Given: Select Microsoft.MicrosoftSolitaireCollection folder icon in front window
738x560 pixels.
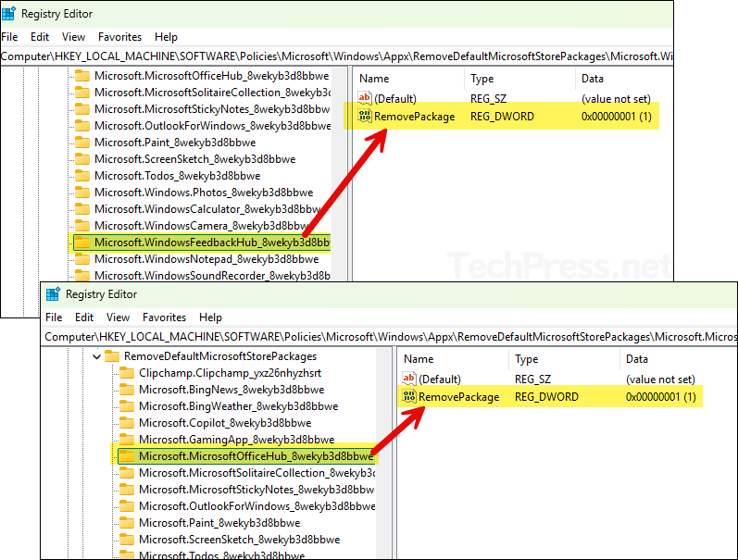Looking at the screenshot, I should (127, 473).
